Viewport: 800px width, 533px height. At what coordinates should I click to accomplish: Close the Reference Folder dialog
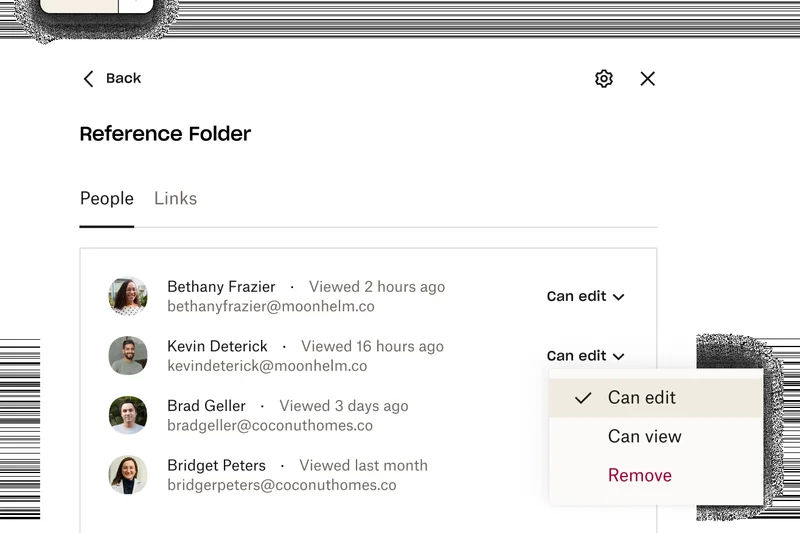point(647,79)
